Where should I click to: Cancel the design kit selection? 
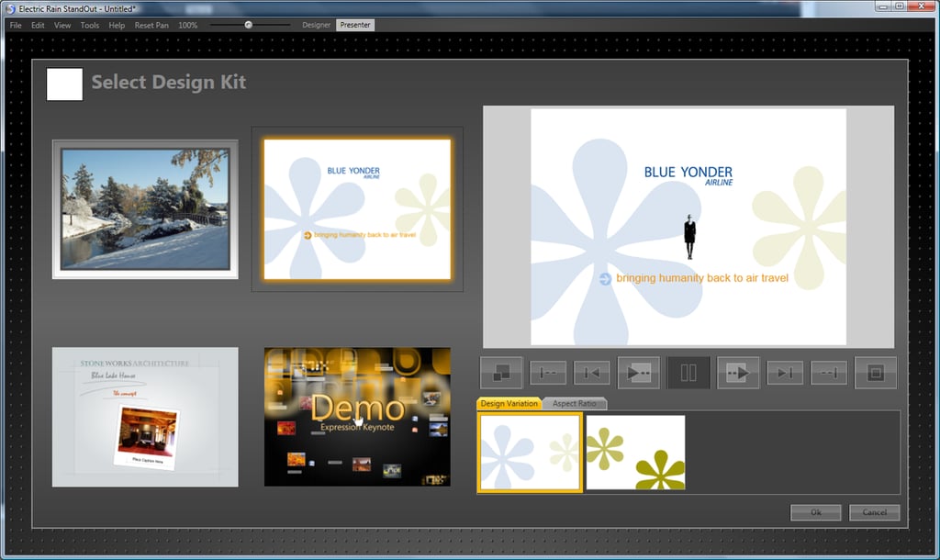874,512
